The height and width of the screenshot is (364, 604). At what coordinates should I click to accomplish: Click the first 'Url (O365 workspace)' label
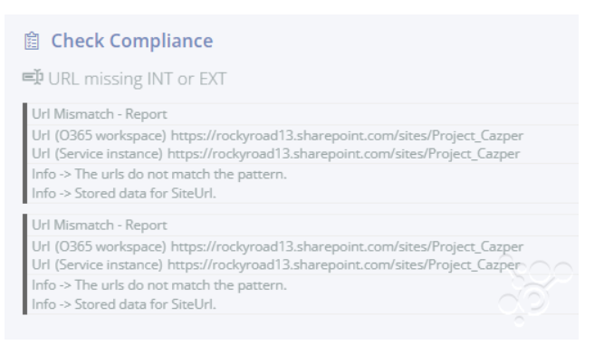coord(99,136)
